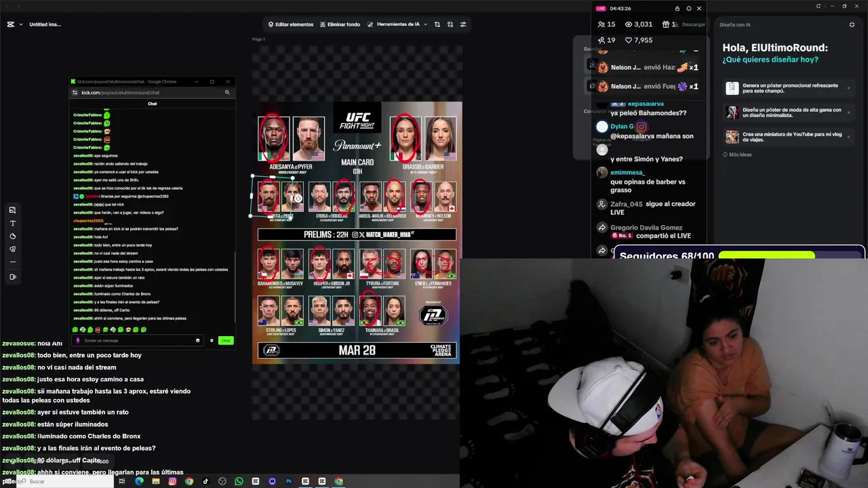868x488 pixels.
Task: Open the adjustments sliders icon in the toolbar
Action: click(463, 24)
